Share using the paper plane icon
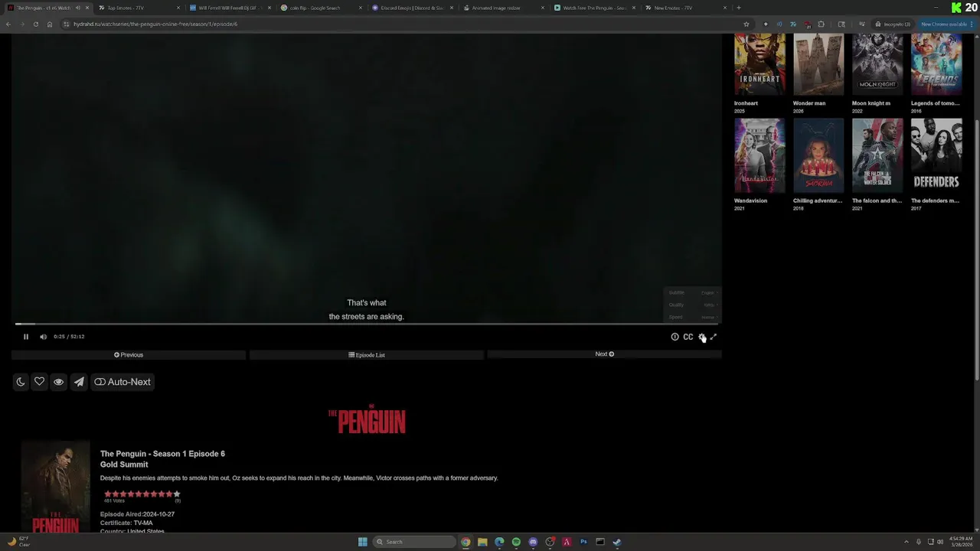980x551 pixels. tap(79, 382)
